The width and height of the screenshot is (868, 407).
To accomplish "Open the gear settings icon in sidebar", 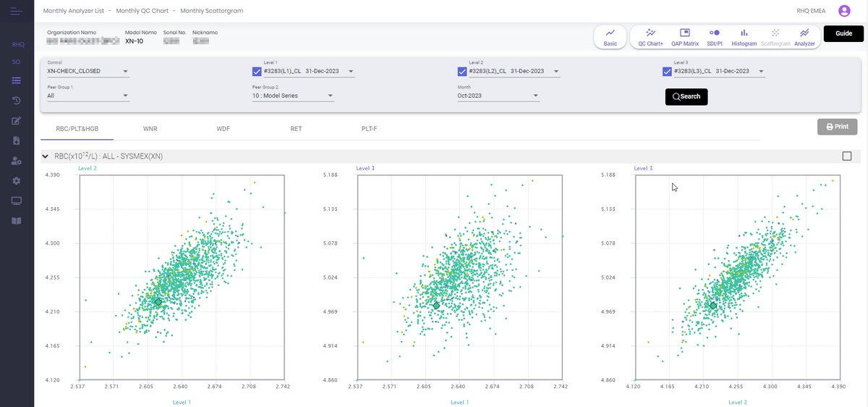I will coord(17,180).
